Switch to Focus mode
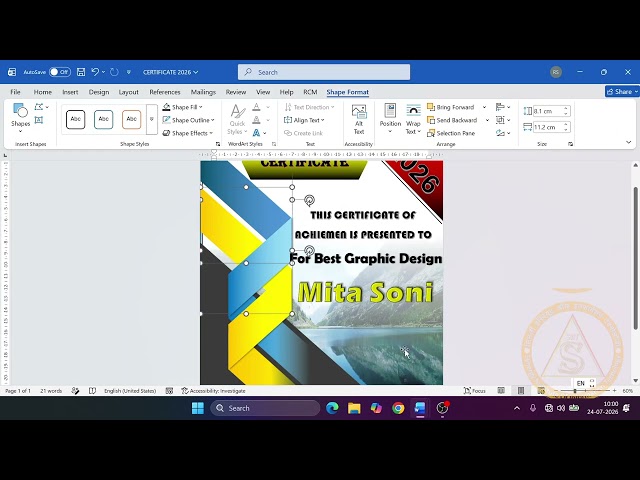The width and height of the screenshot is (640, 480). point(475,391)
